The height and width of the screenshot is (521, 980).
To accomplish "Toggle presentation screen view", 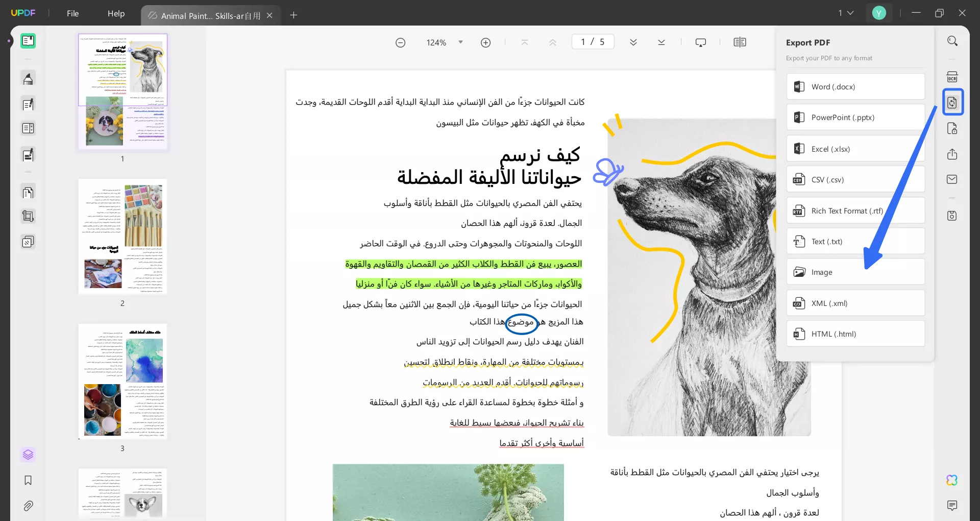I will (x=700, y=42).
